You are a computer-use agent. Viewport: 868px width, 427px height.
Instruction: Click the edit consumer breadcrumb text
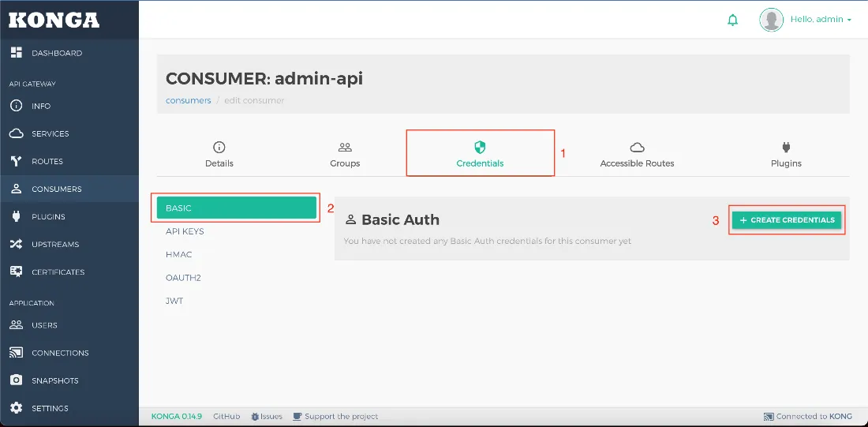tap(254, 101)
